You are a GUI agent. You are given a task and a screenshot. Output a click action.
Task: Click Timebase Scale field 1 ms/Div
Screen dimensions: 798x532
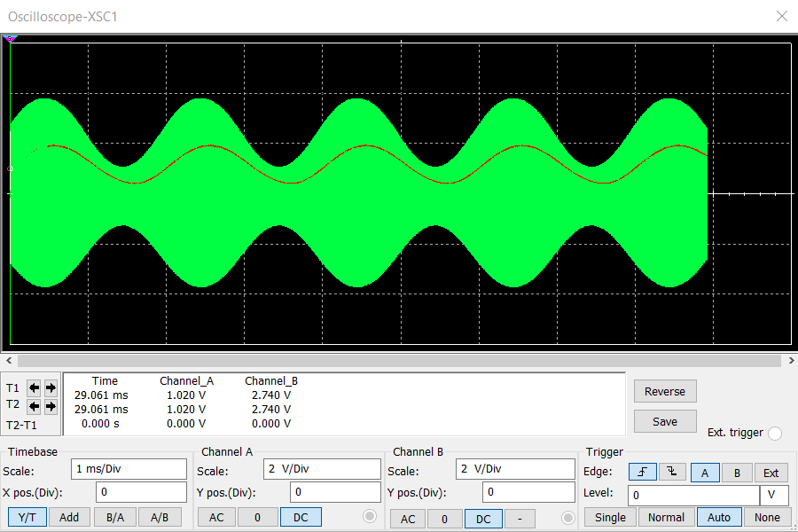point(129,469)
